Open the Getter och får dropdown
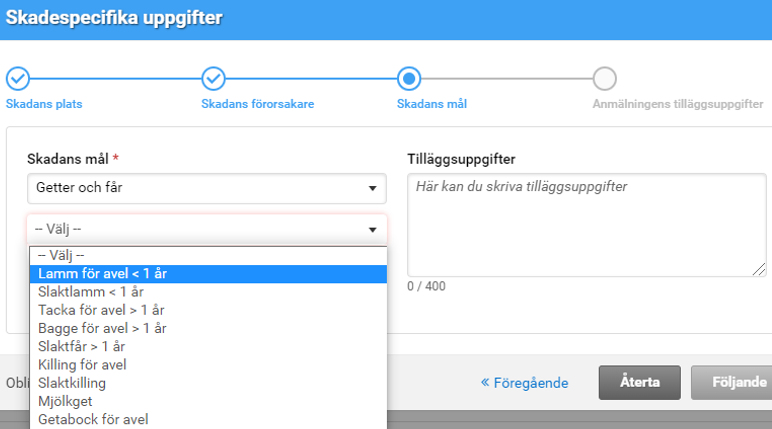The height and width of the screenshot is (429, 772). pos(206,187)
